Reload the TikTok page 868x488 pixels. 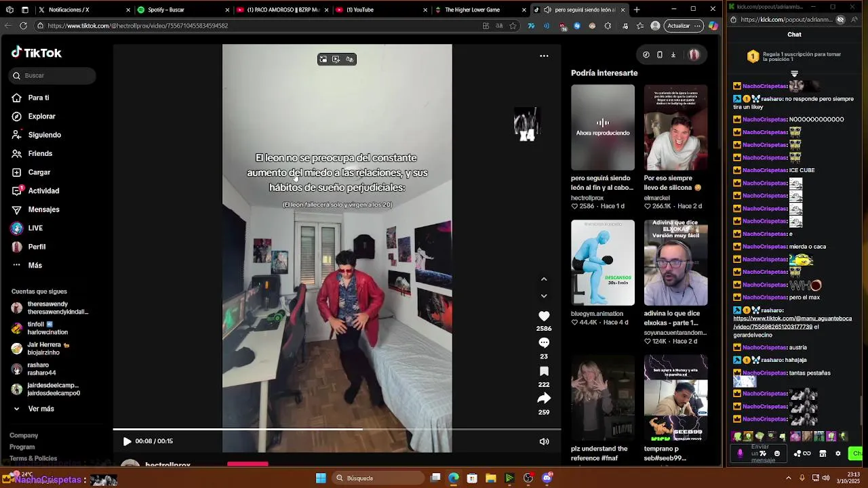tap(23, 26)
